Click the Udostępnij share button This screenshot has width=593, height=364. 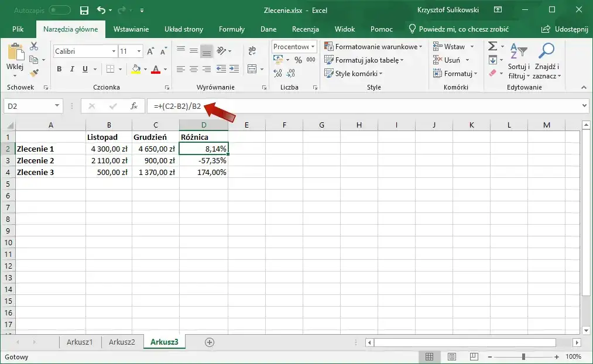click(x=564, y=29)
